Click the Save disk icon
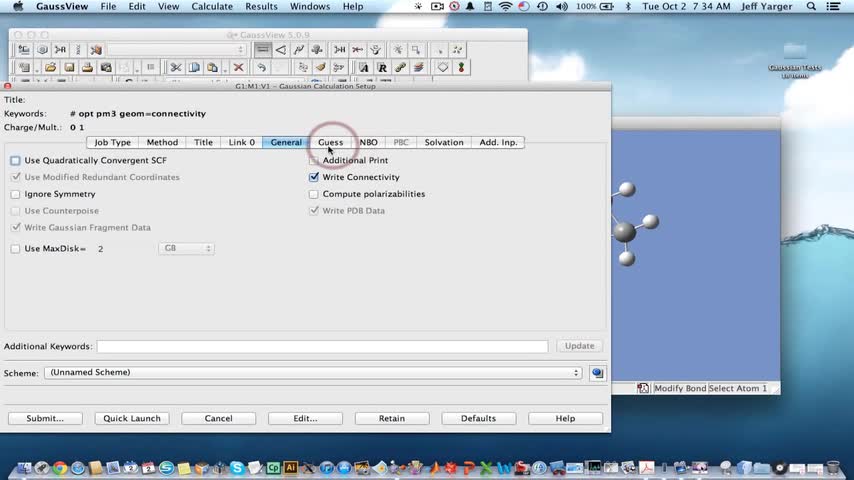 (x=69, y=68)
